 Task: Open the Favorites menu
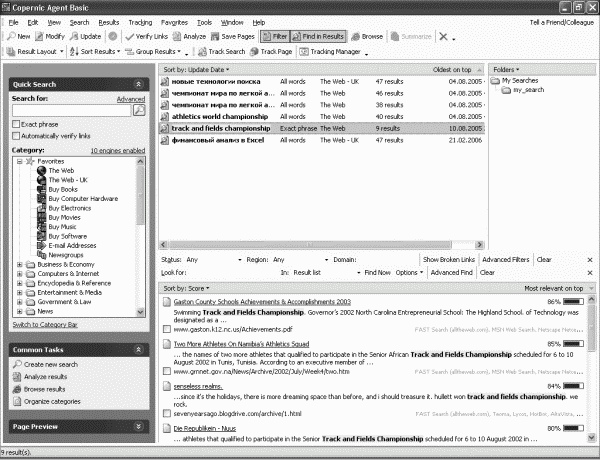point(174,23)
